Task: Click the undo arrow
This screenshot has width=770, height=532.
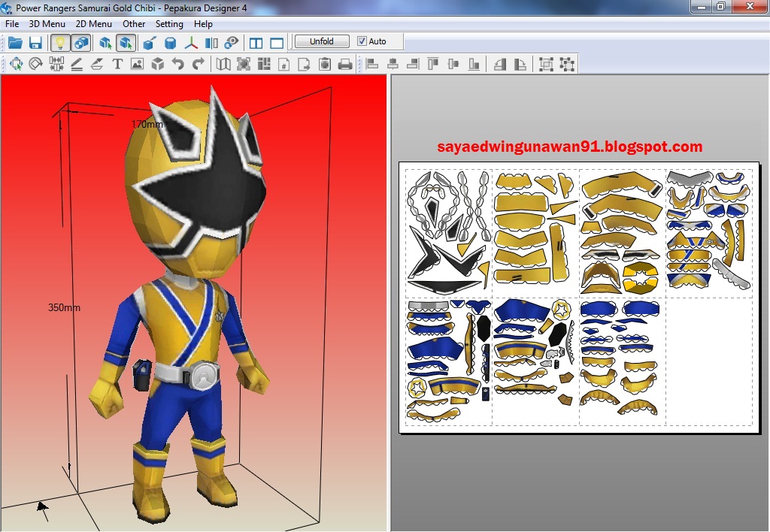Action: click(177, 64)
